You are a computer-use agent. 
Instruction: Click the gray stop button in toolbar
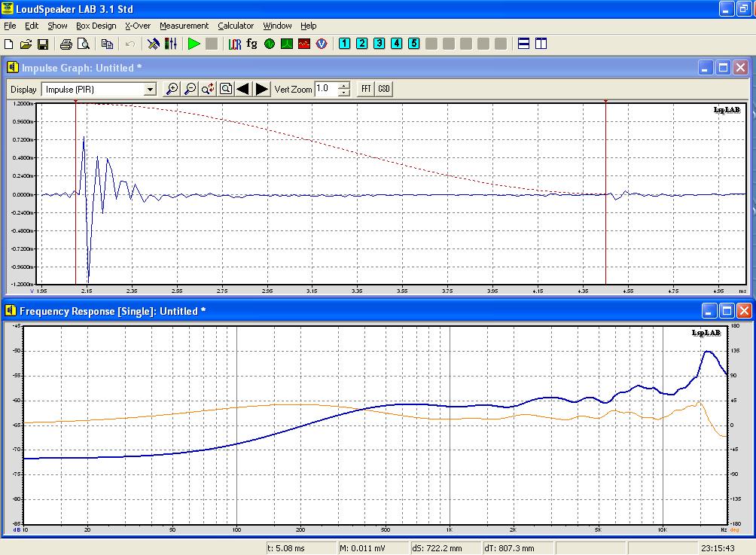[x=211, y=44]
